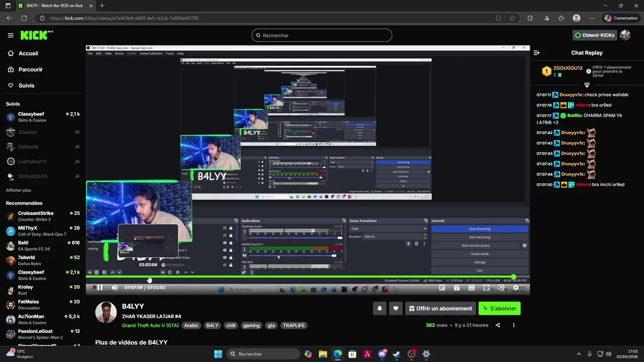Refresh the browser page
Image resolution: width=644 pixels, height=362 pixels.
tap(24, 18)
